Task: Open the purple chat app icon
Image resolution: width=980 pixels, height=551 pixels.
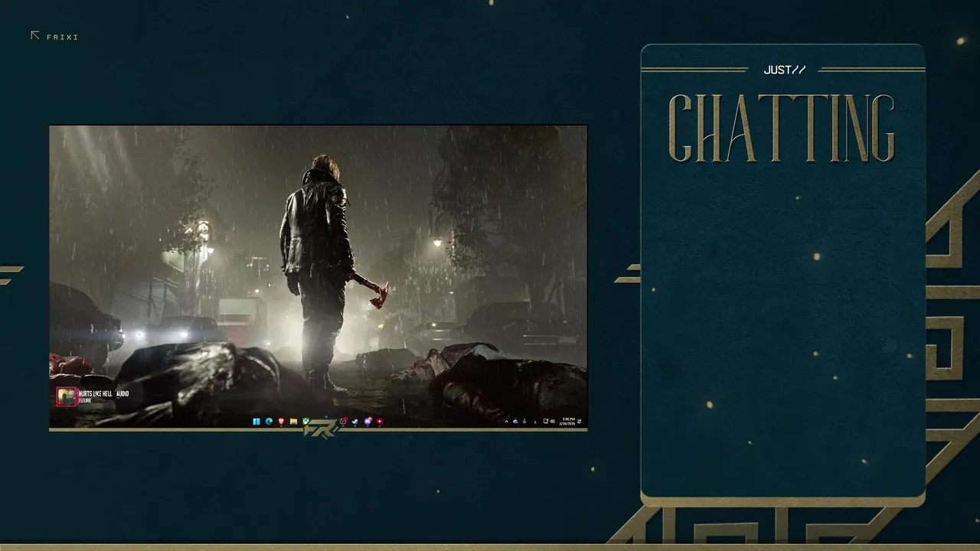Action: (x=367, y=422)
